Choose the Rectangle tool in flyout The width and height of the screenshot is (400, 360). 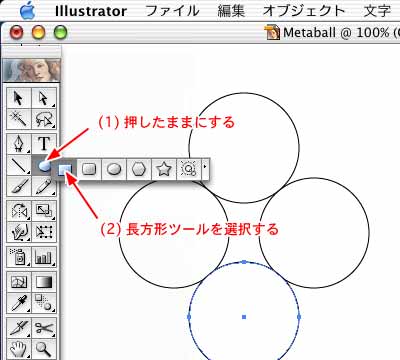coord(65,169)
